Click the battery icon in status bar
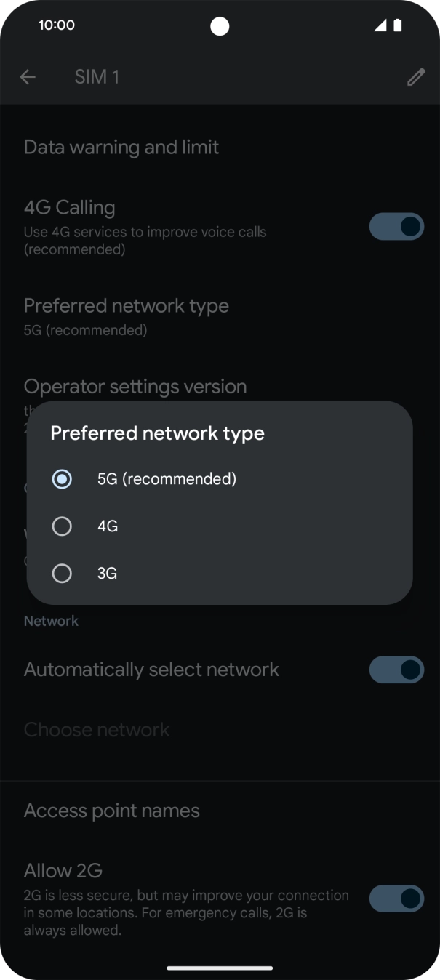Screen dimensions: 440x980 tap(397, 25)
